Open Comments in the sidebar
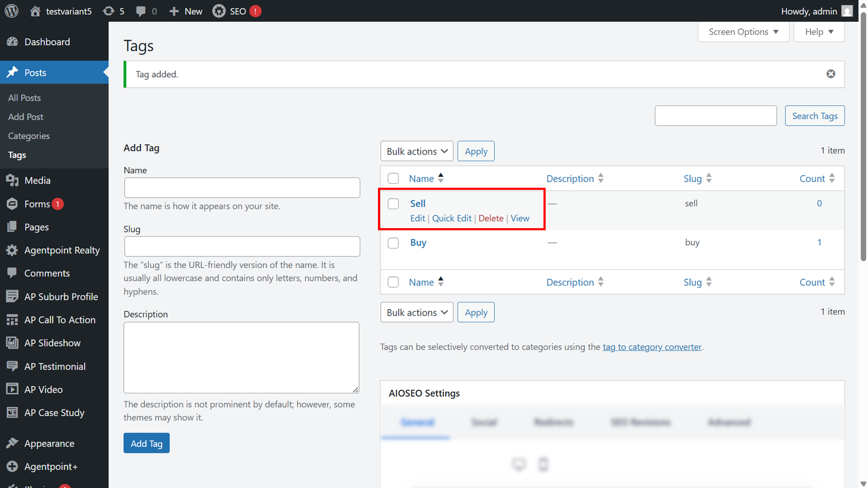The width and height of the screenshot is (868, 488). tap(54, 273)
